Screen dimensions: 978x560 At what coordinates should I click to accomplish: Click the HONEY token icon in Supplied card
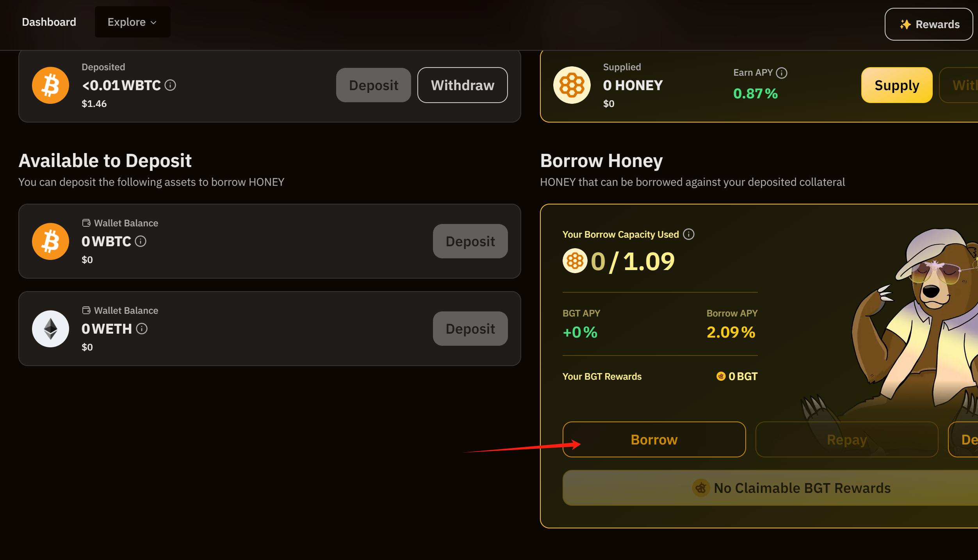pyautogui.click(x=572, y=85)
